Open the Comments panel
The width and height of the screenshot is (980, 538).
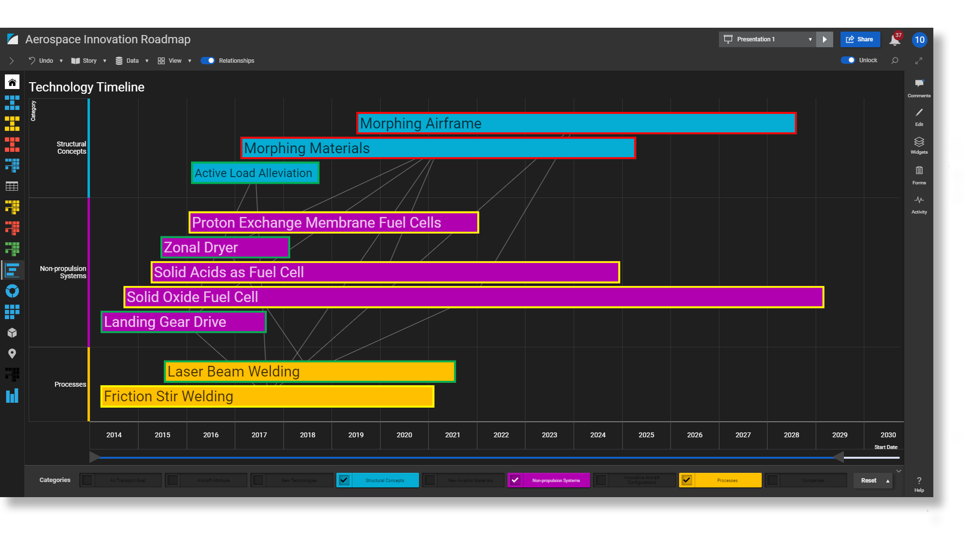[x=919, y=88]
